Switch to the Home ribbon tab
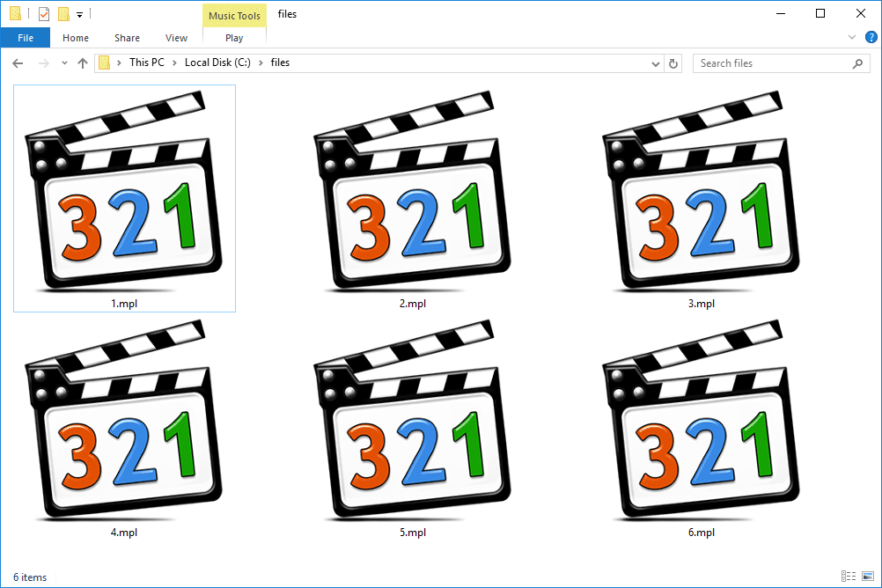The width and height of the screenshot is (882, 588). pyautogui.click(x=76, y=38)
